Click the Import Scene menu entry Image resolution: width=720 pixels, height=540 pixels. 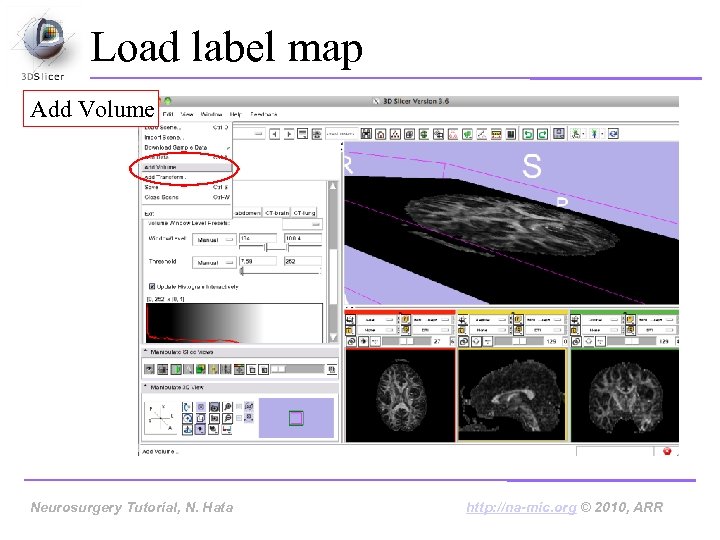coord(186,137)
